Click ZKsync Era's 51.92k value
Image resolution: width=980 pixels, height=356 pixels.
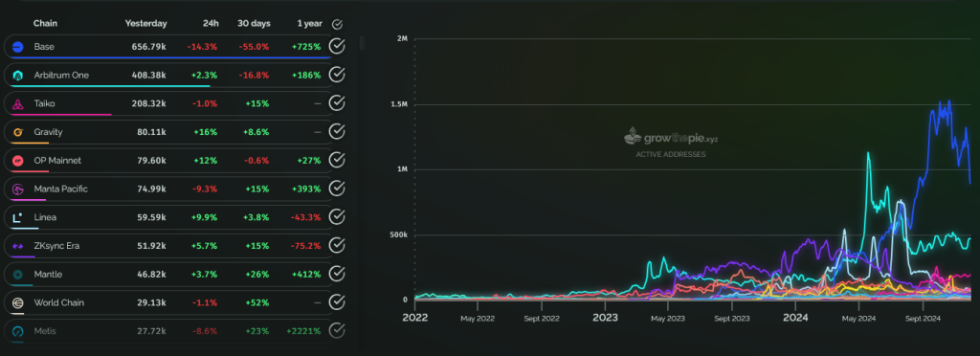(x=151, y=245)
